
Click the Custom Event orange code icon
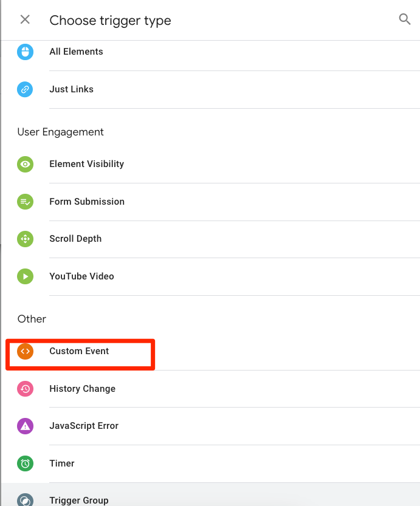(x=25, y=351)
